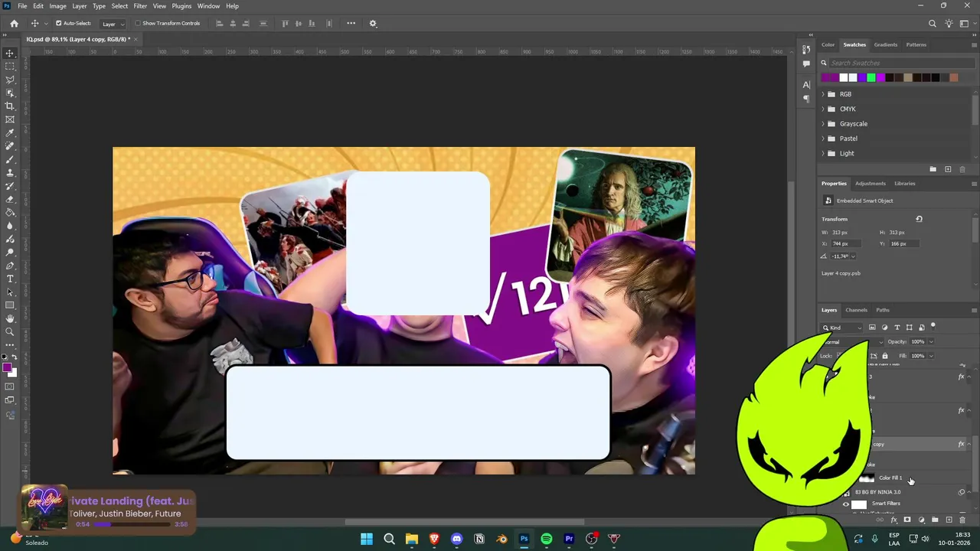Select the Rectangle shape tool
Image resolution: width=980 pixels, height=551 pixels.
pos(10,305)
